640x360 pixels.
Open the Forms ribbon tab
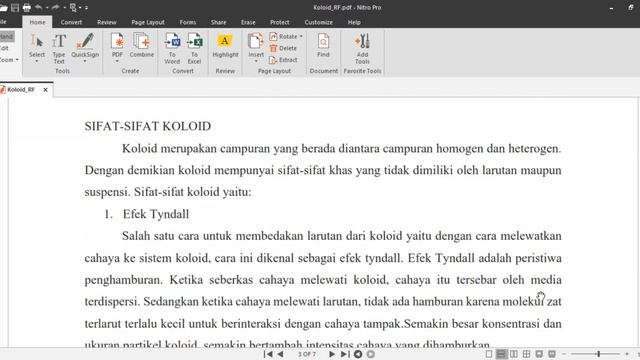[x=188, y=22]
